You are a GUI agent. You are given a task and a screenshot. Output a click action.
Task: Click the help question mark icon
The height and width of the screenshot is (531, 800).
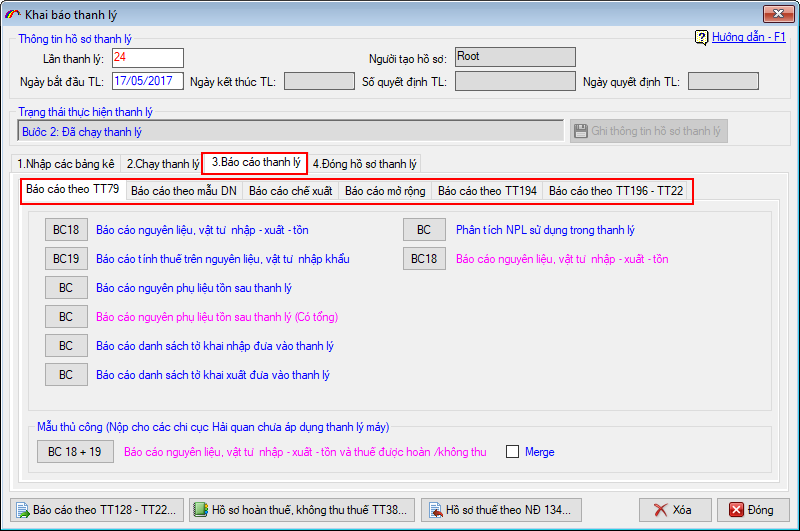click(702, 37)
